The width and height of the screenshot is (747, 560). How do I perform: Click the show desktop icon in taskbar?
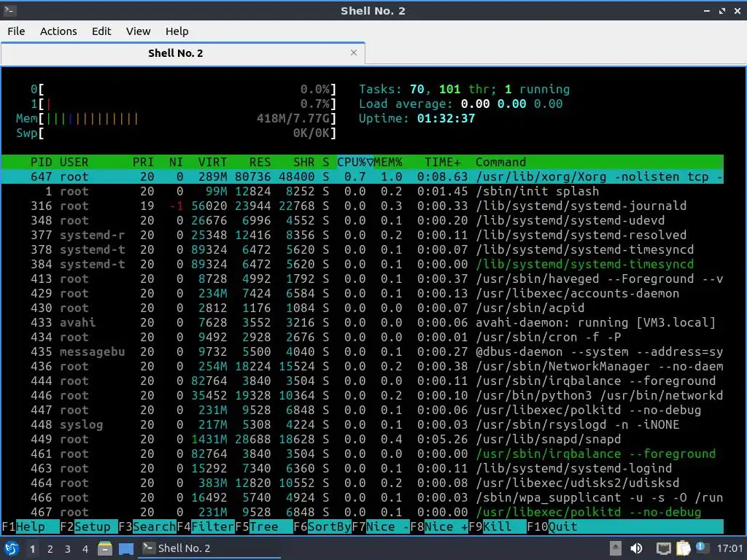[x=126, y=548]
